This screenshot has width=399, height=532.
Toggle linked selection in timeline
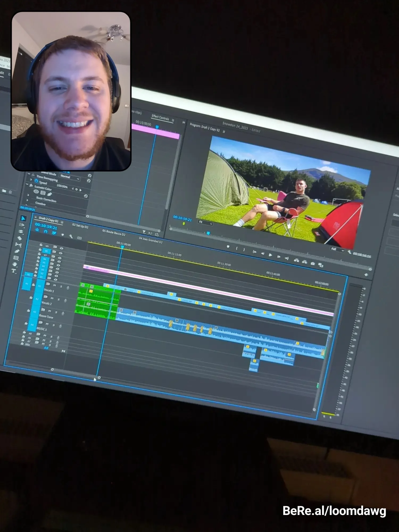coord(54,233)
